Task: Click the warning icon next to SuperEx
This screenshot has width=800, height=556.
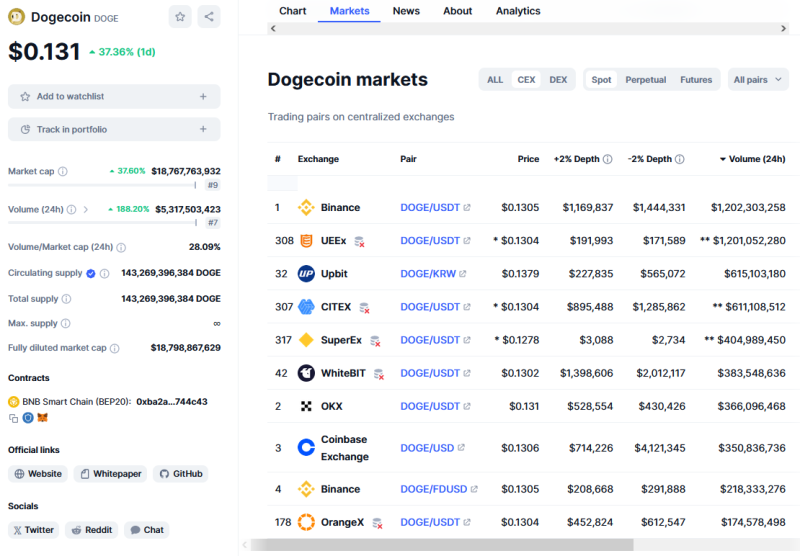Action: click(x=375, y=341)
